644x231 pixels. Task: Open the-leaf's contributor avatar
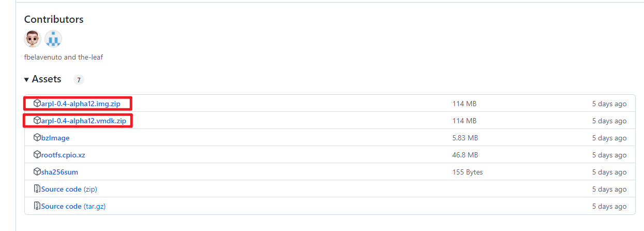click(x=53, y=39)
